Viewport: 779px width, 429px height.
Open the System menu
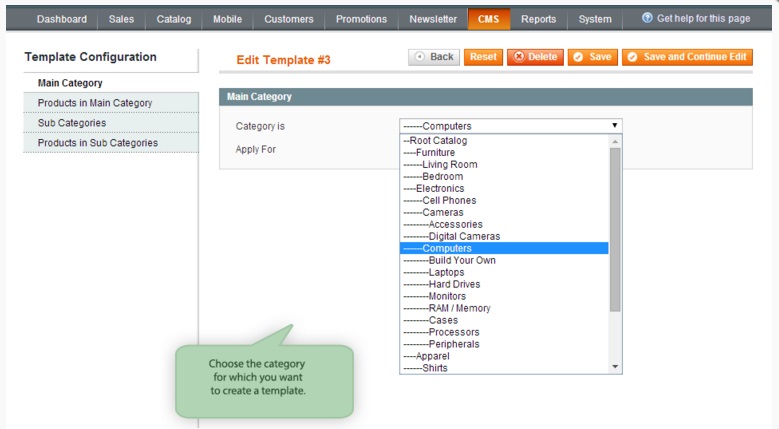click(x=595, y=19)
